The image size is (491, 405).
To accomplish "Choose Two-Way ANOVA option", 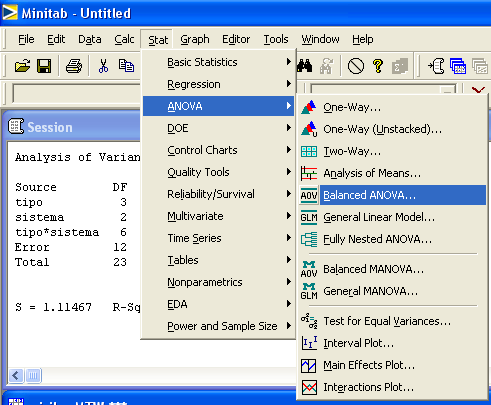I will [392, 151].
